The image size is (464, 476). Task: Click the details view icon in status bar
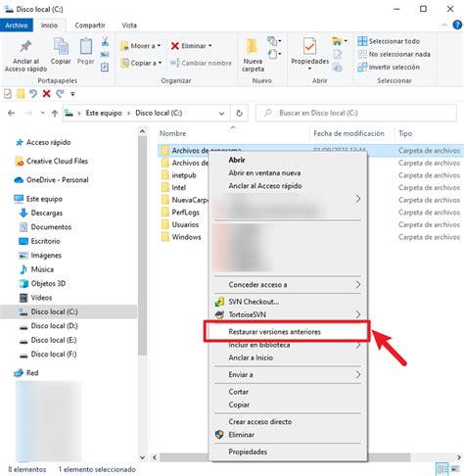(442, 469)
